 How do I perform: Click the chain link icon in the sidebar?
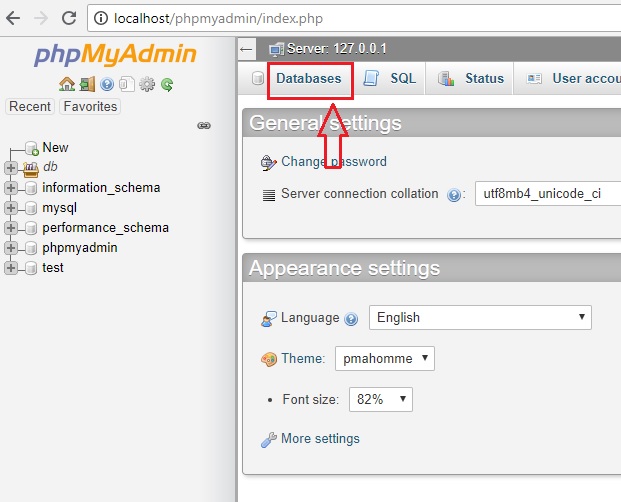pyautogui.click(x=204, y=126)
